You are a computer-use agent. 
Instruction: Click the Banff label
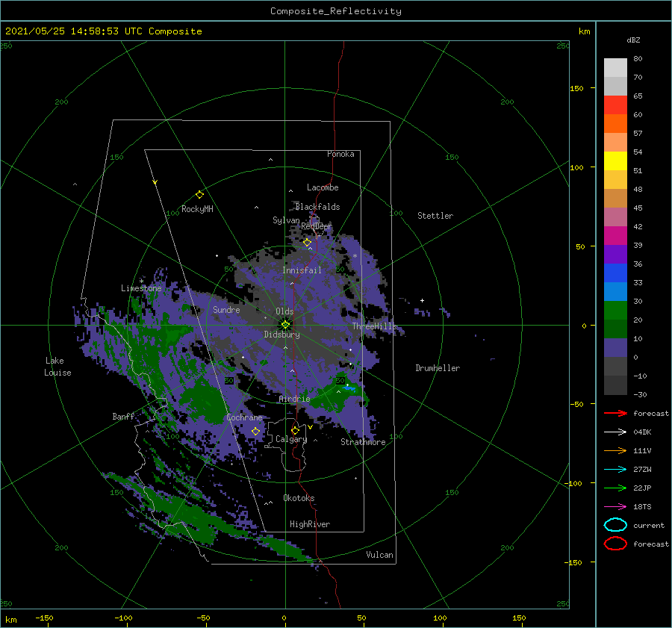[123, 416]
